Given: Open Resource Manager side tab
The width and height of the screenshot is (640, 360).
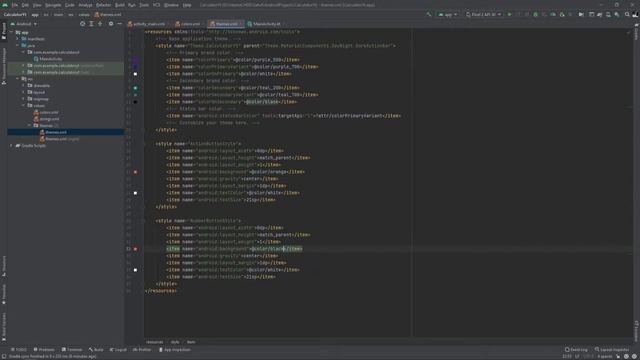Looking at the screenshot, I should click(x=4, y=65).
